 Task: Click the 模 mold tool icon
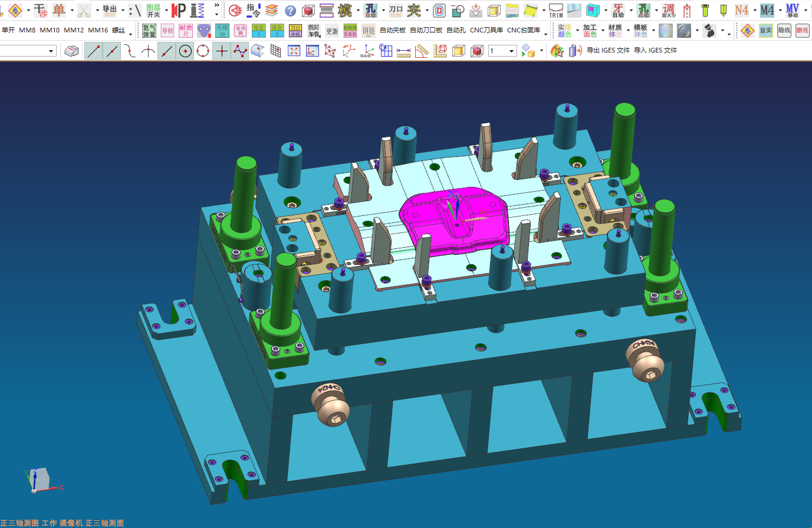(345, 10)
